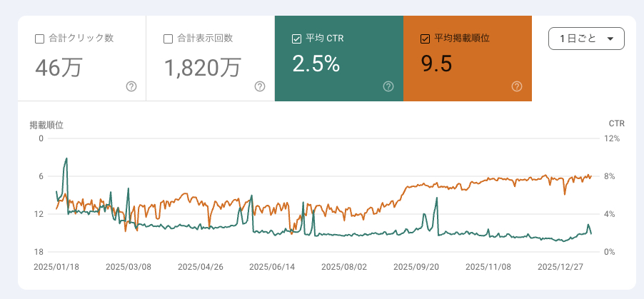Click the 合計表示回数 label text
The height and width of the screenshot is (299, 644).
[205, 39]
